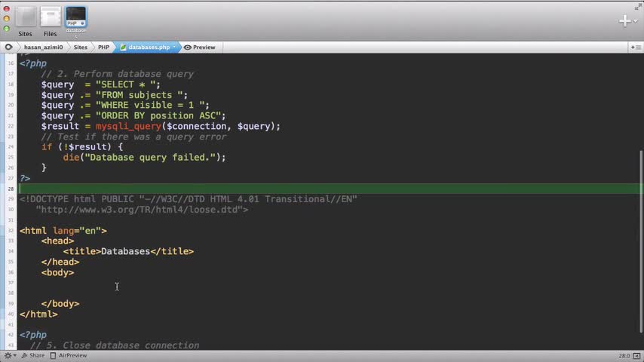Click the "FROM subjects " string
Image resolution: width=644 pixels, height=362 pixels.
140,95
